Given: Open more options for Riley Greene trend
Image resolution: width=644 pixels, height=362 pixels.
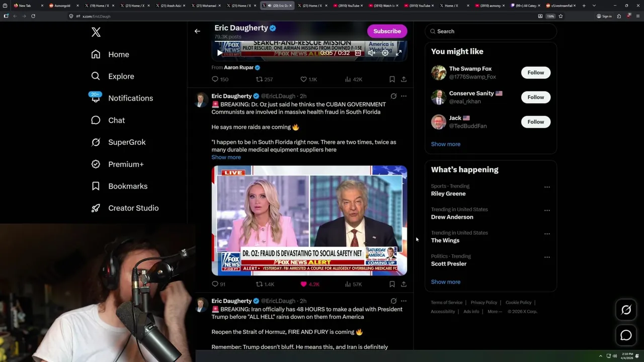Looking at the screenshot, I should [547, 187].
